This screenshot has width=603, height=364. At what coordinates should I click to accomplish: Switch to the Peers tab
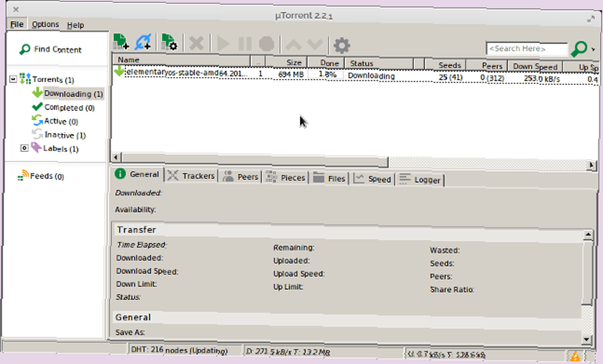pos(241,177)
